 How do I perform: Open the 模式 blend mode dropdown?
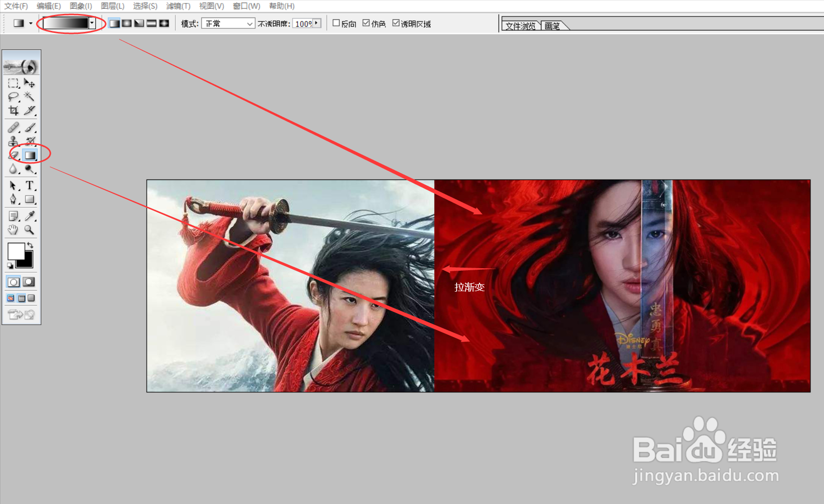(228, 23)
